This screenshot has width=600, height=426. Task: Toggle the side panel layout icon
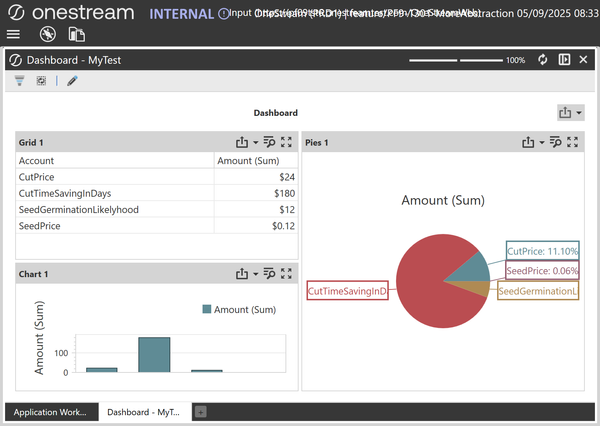[564, 60]
